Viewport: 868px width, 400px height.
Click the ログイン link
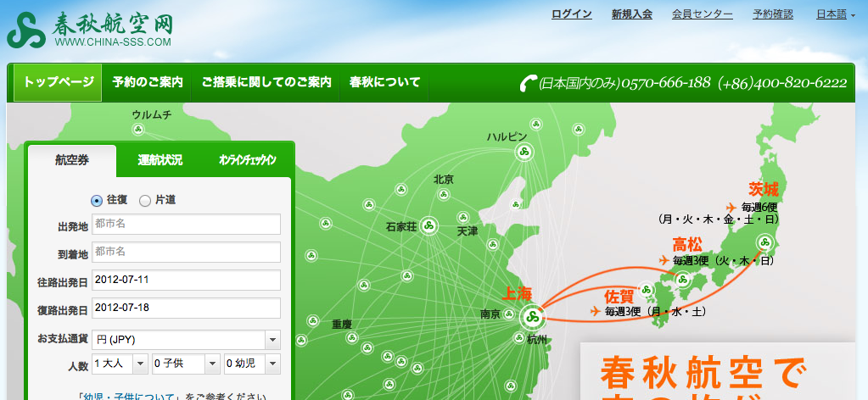(x=572, y=14)
